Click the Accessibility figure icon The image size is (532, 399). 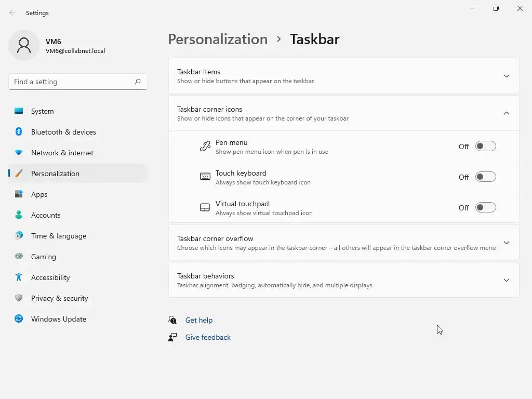[19, 277]
